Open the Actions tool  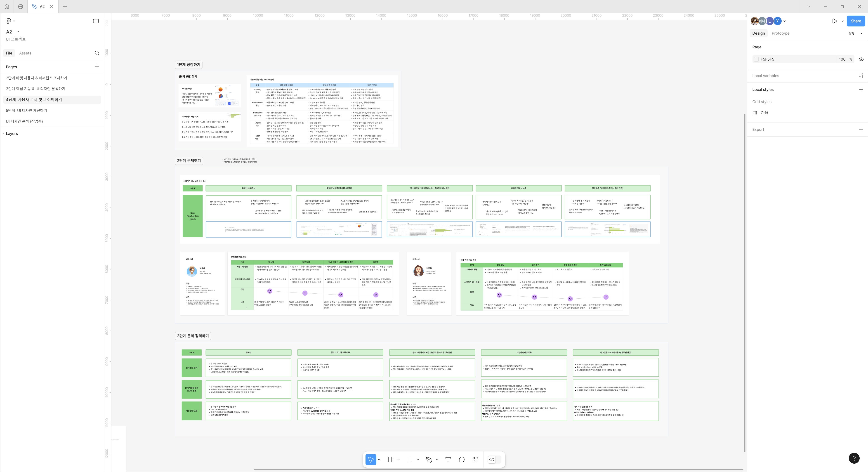click(475, 460)
